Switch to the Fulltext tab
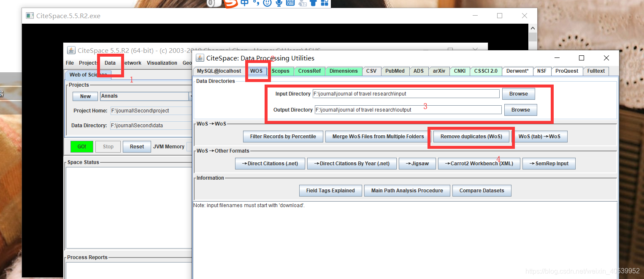644x279 pixels. click(596, 71)
